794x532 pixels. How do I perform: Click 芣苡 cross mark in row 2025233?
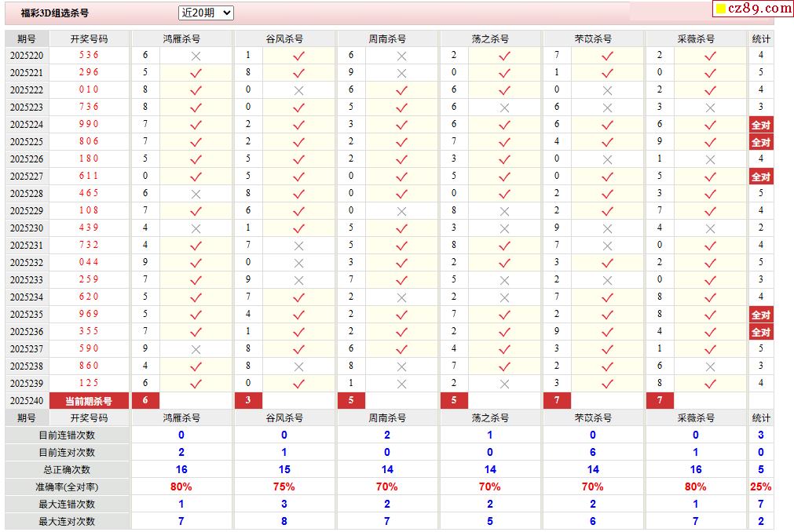607,280
